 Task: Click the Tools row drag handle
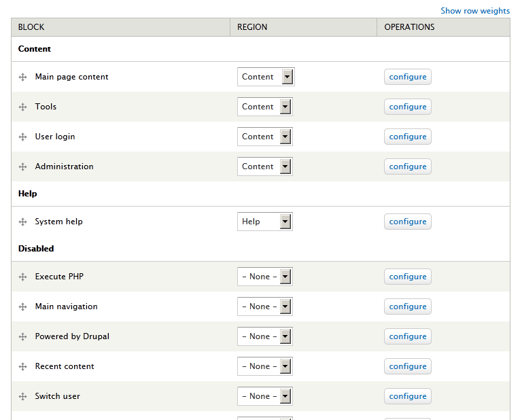23,107
